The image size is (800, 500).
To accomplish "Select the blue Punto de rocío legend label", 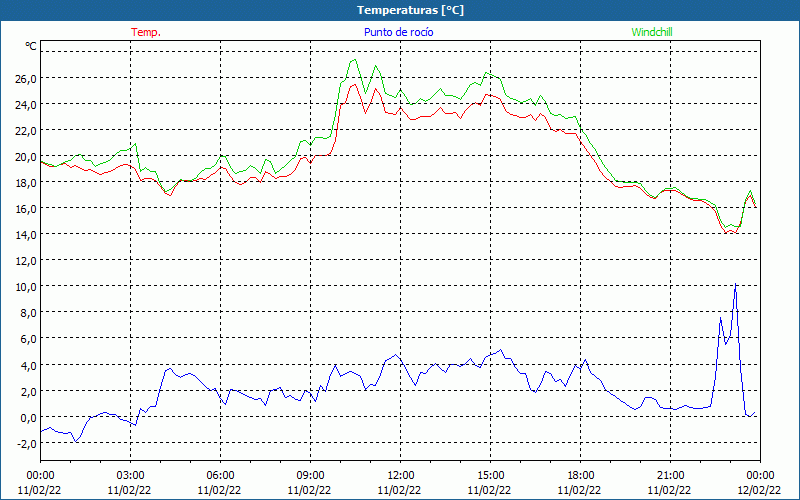I will [399, 32].
